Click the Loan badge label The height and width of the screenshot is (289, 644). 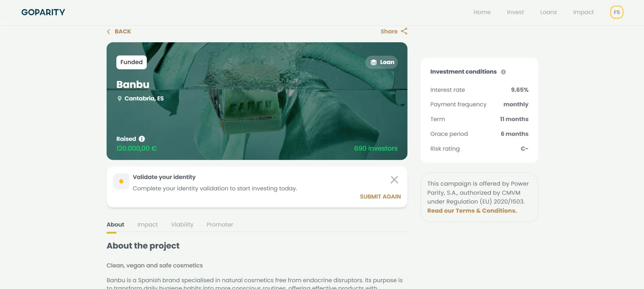coord(387,62)
